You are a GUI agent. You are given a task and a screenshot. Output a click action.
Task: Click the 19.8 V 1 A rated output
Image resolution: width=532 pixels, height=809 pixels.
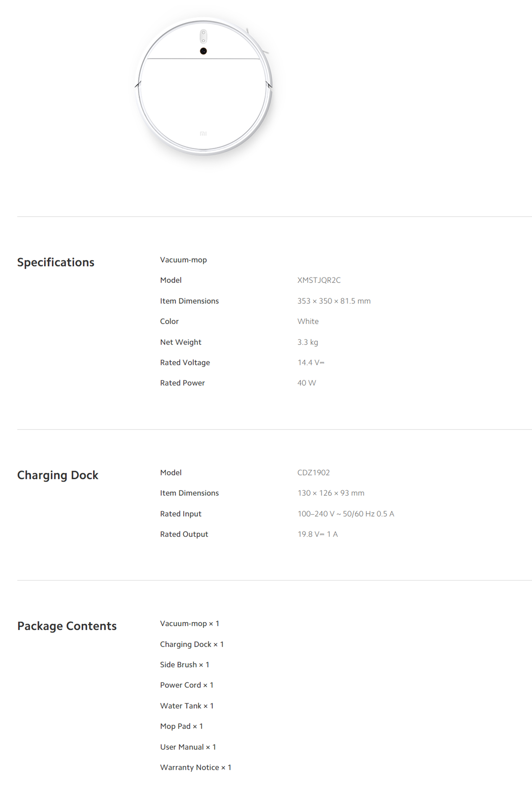tap(318, 534)
